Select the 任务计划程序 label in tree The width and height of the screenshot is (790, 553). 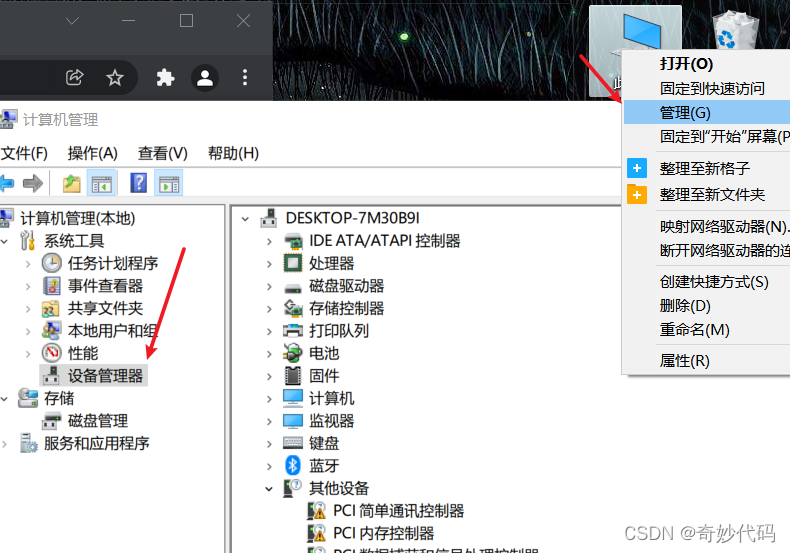point(113,263)
